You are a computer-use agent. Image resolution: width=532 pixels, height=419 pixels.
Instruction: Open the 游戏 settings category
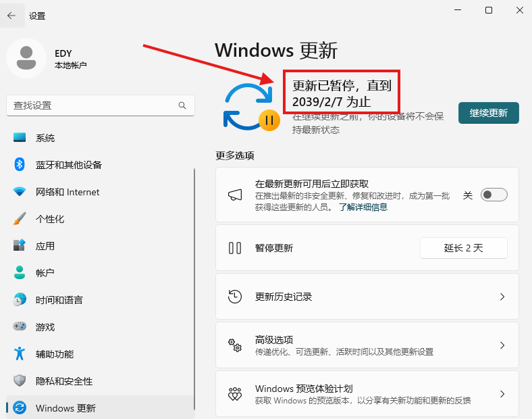click(101, 327)
